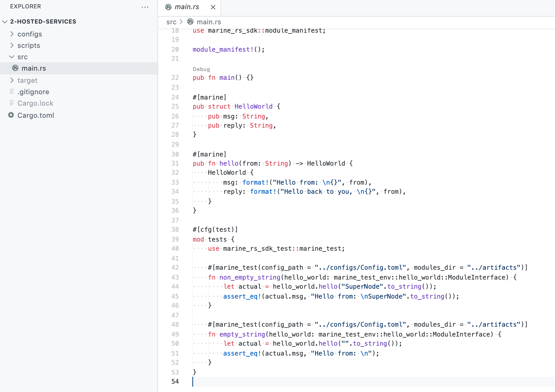Click line number 54 in gutter
The width and height of the screenshot is (555, 392).
tap(175, 381)
